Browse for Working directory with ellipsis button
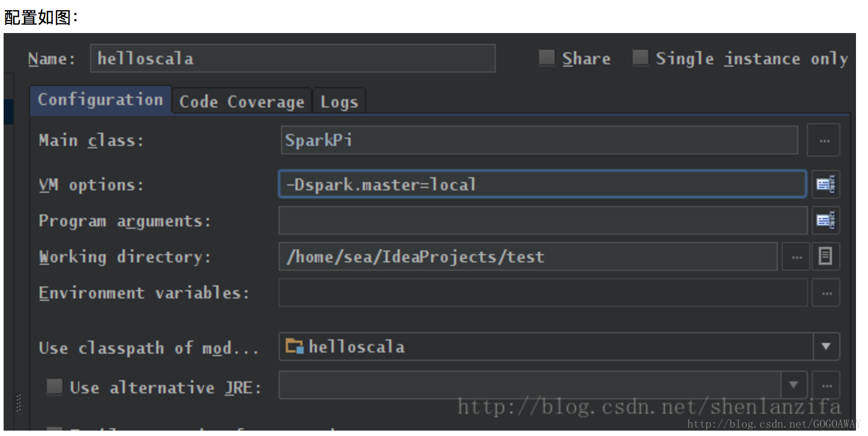Image resolution: width=868 pixels, height=436 pixels. (796, 256)
